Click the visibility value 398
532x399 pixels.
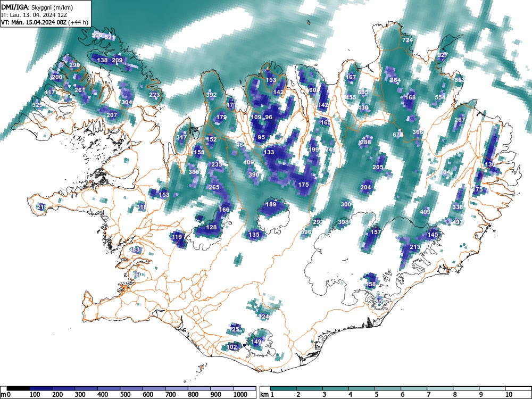[x=343, y=222]
